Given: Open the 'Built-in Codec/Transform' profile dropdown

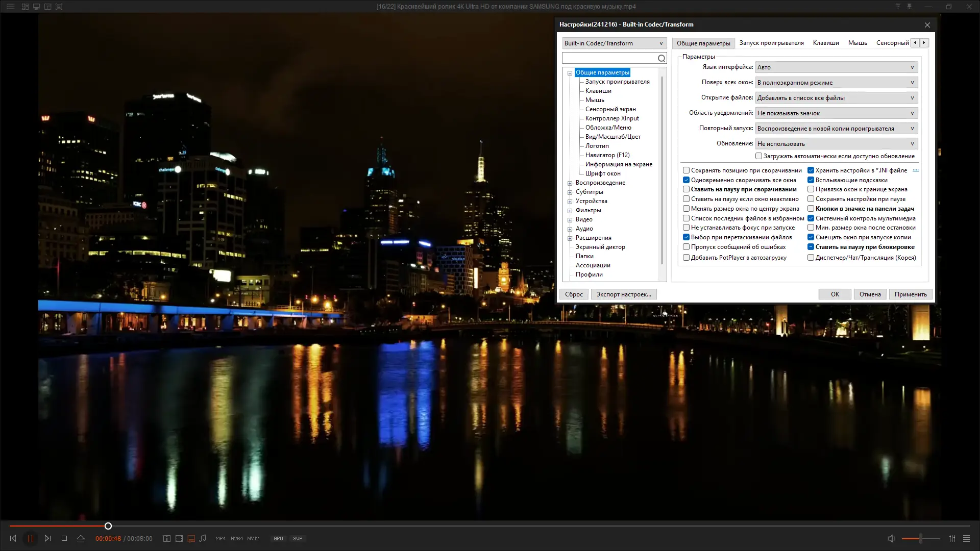Looking at the screenshot, I should coord(614,43).
